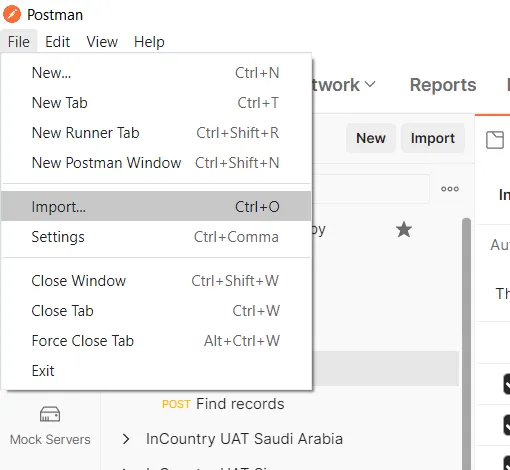Click the New button in sidebar
The image size is (510, 470).
(371, 138)
